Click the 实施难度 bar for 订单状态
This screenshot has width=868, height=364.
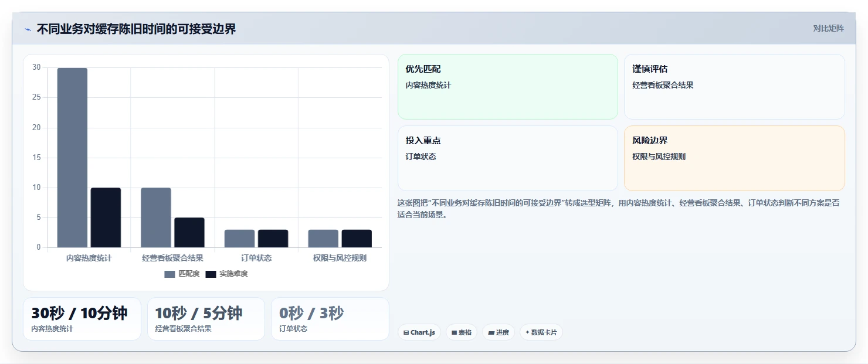[x=273, y=239]
